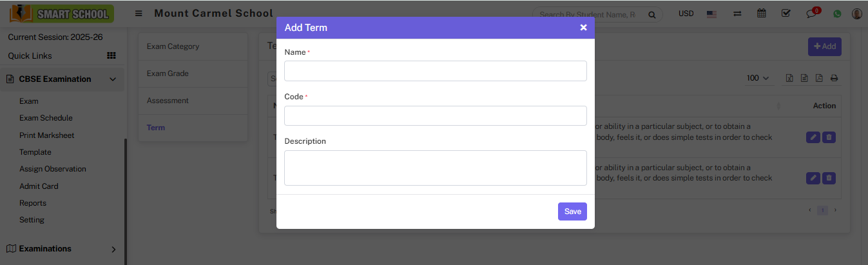
Task: Close the Add Term dialog
Action: pyautogui.click(x=583, y=28)
